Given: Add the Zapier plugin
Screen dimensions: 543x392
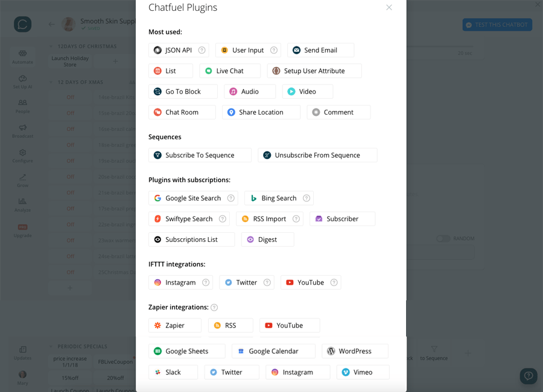Looking at the screenshot, I should (x=175, y=326).
